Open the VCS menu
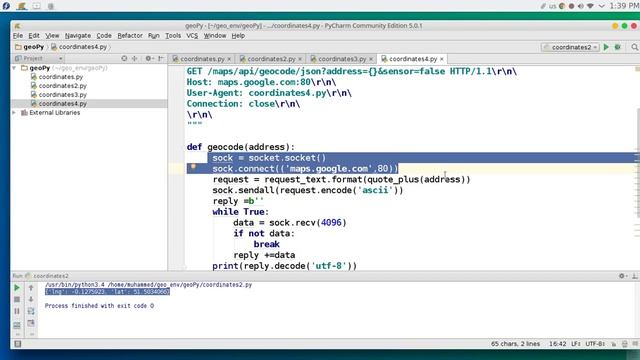The image size is (640, 360). click(x=192, y=36)
